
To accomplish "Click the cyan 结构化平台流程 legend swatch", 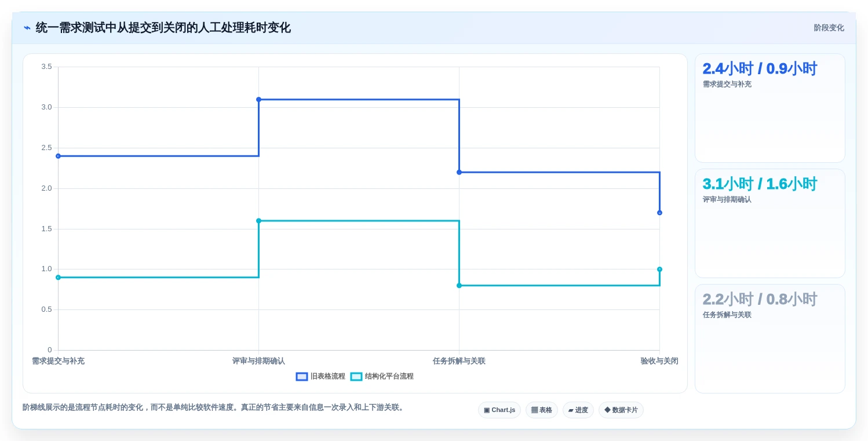I will pos(356,377).
